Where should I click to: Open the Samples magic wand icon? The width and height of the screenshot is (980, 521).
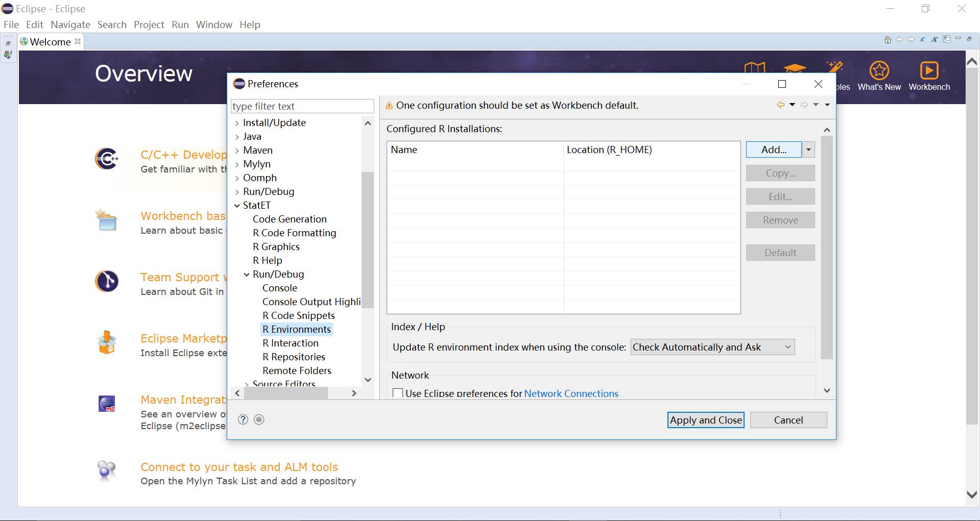pos(834,68)
